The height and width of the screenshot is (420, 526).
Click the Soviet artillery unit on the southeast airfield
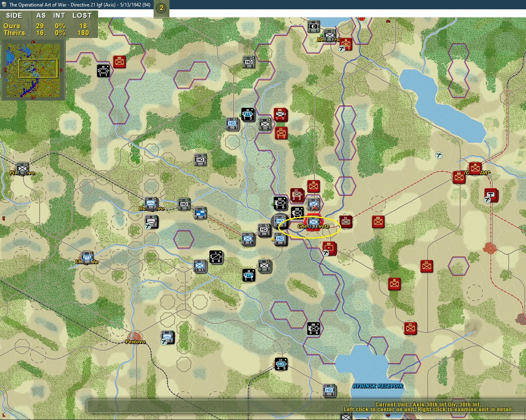[329, 248]
